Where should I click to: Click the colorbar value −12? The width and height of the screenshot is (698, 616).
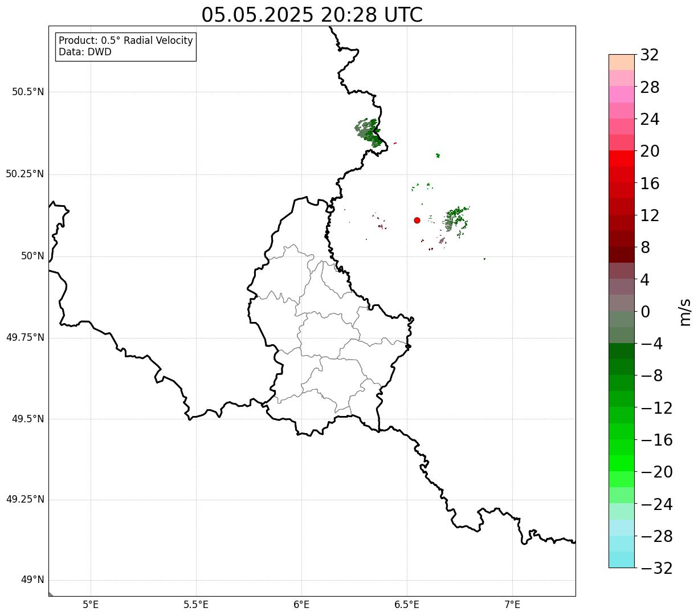point(656,409)
